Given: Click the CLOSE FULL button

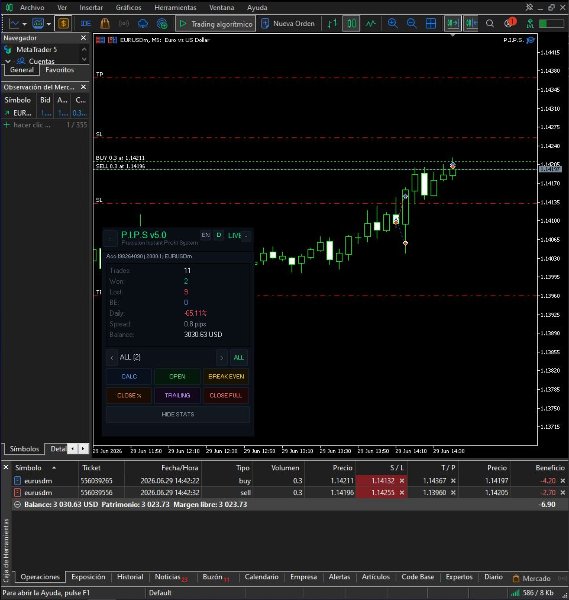Looking at the screenshot, I should pyautogui.click(x=226, y=395).
